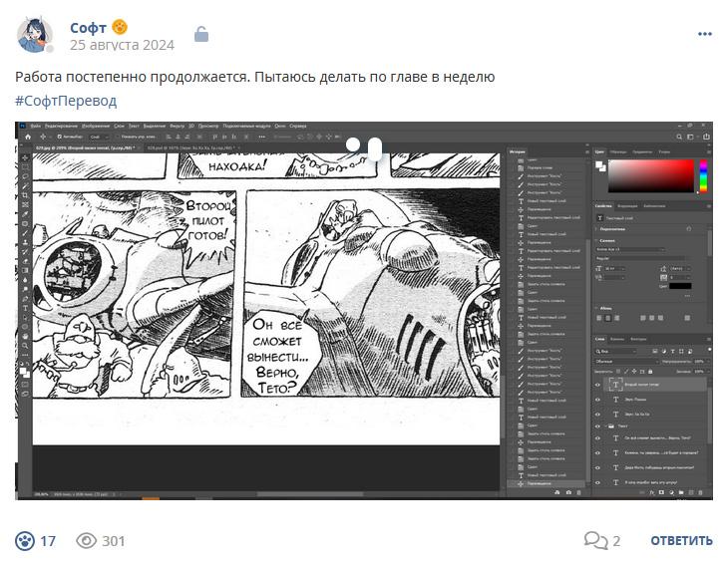Click the comments speech bubble icon

595,540
